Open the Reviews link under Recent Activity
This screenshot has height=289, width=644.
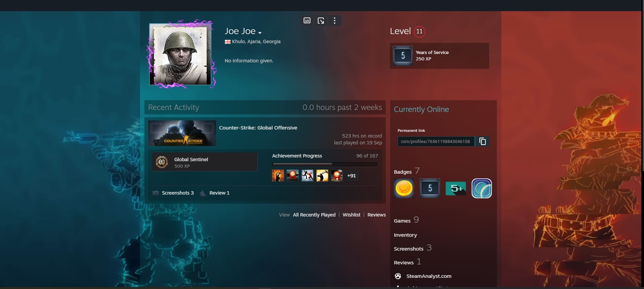click(376, 215)
